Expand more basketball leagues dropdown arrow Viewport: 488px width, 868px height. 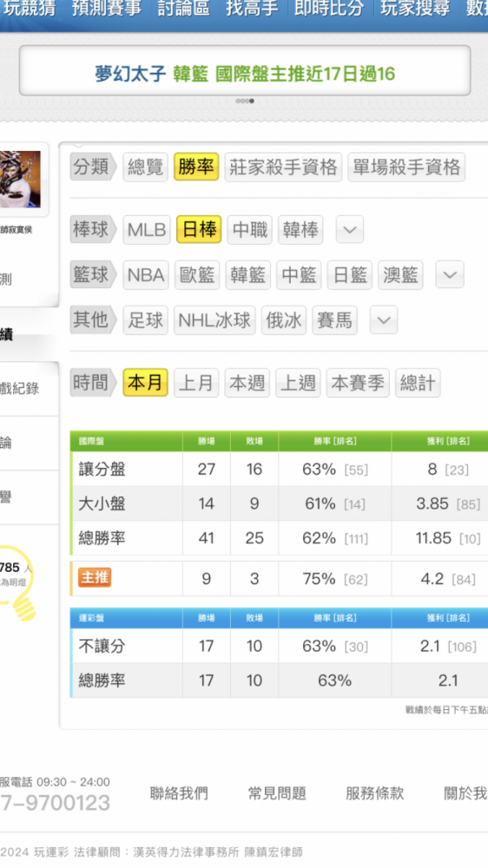click(449, 274)
